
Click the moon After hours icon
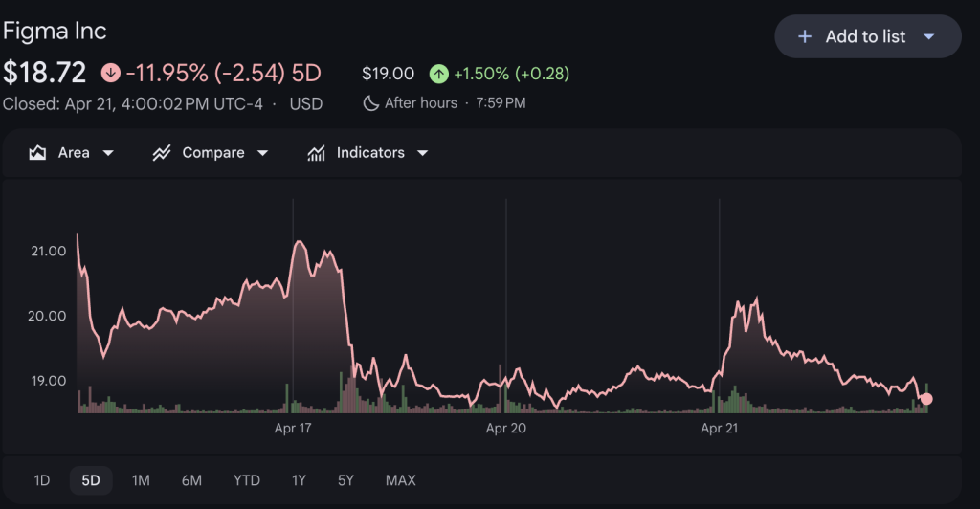[371, 102]
